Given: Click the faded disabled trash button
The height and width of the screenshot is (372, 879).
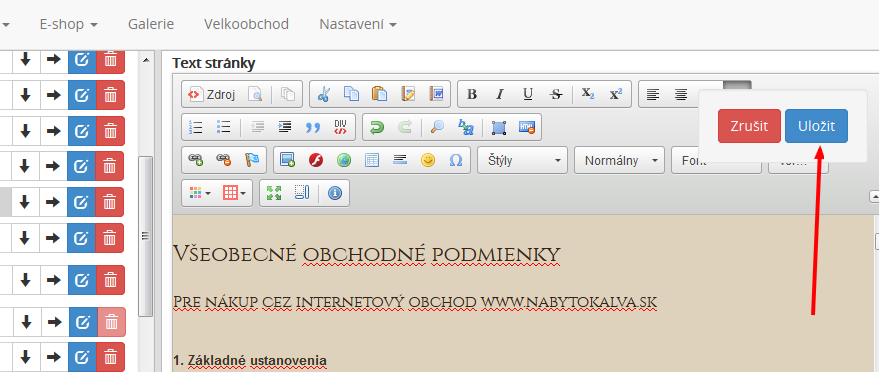Looking at the screenshot, I should (111, 322).
